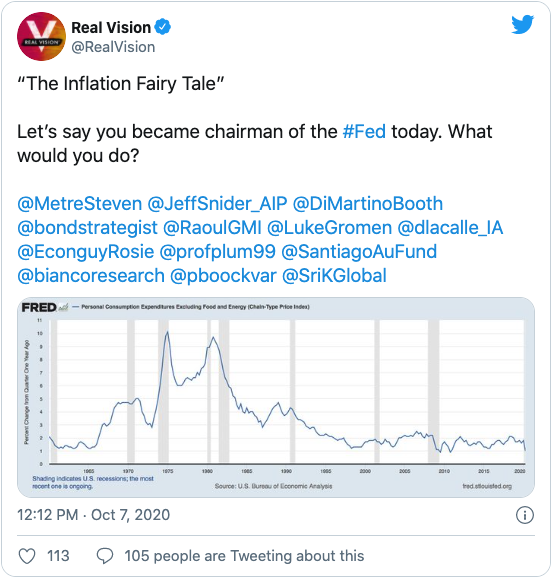Viewport: 553px width, 579px height.
Task: Click the @RealVision handle
Action: [113, 47]
